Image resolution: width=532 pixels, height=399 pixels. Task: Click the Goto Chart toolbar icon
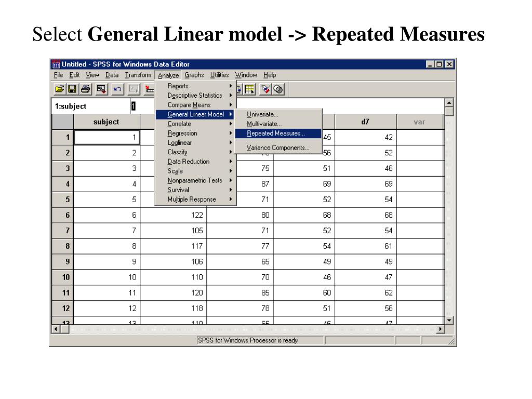point(134,89)
